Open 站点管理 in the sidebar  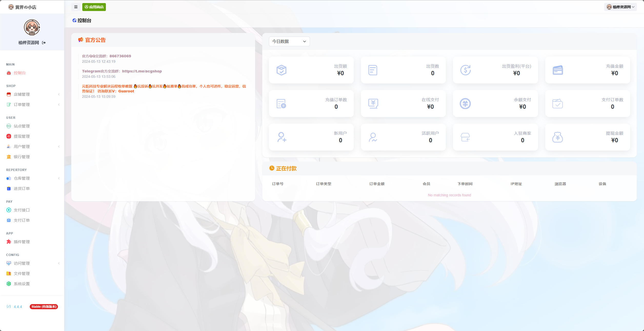point(32,126)
